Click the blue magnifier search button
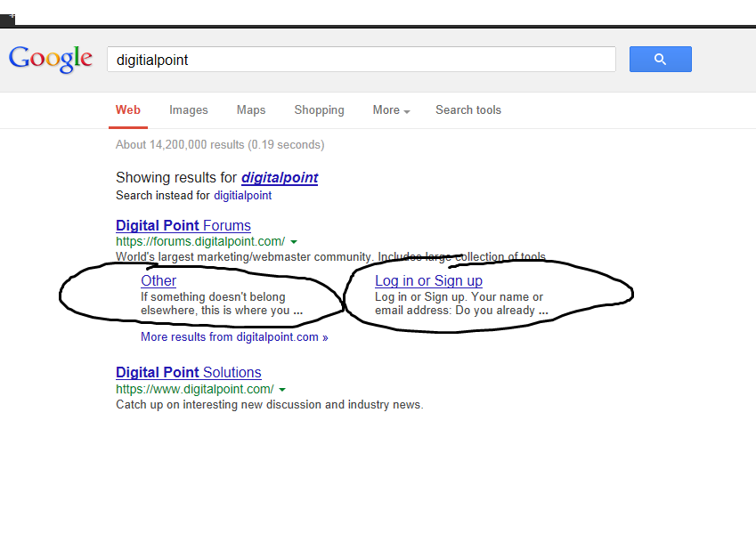The height and width of the screenshot is (534, 756). pos(660,60)
